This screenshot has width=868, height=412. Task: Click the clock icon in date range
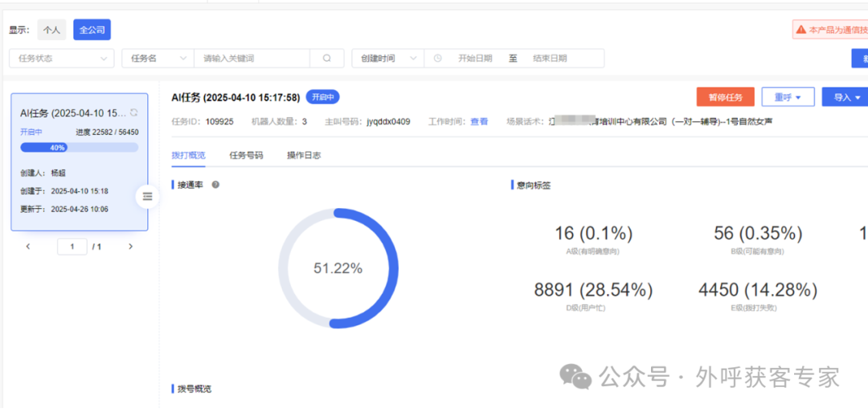point(438,59)
